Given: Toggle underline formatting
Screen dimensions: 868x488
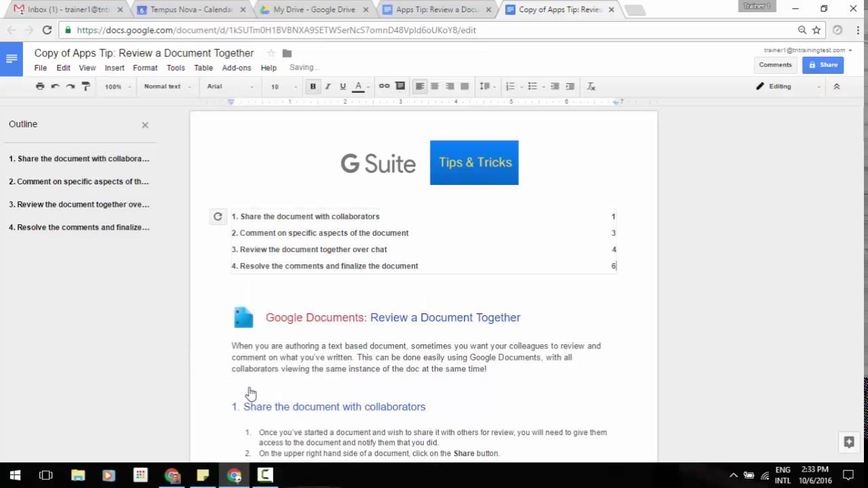Looking at the screenshot, I should (342, 86).
